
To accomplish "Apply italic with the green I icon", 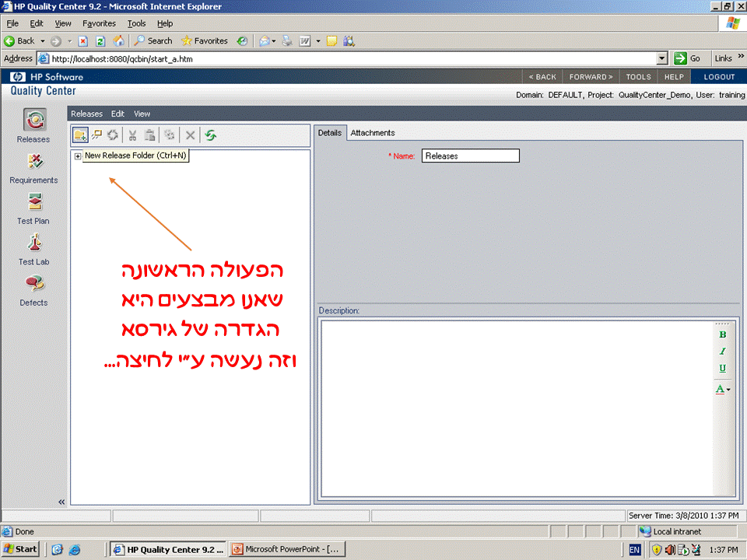I will [723, 352].
